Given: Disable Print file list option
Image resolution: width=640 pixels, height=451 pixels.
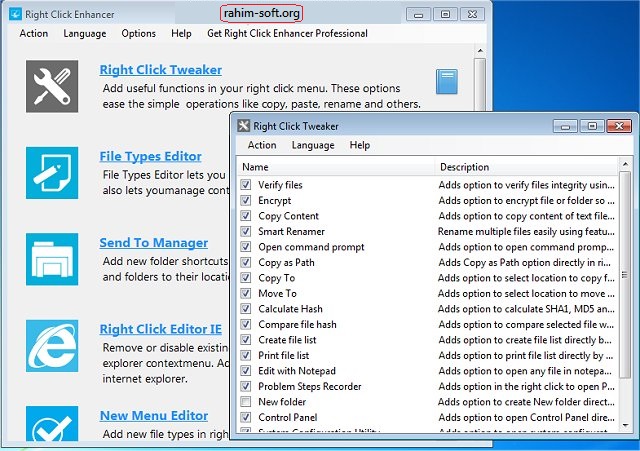Looking at the screenshot, I should click(245, 355).
